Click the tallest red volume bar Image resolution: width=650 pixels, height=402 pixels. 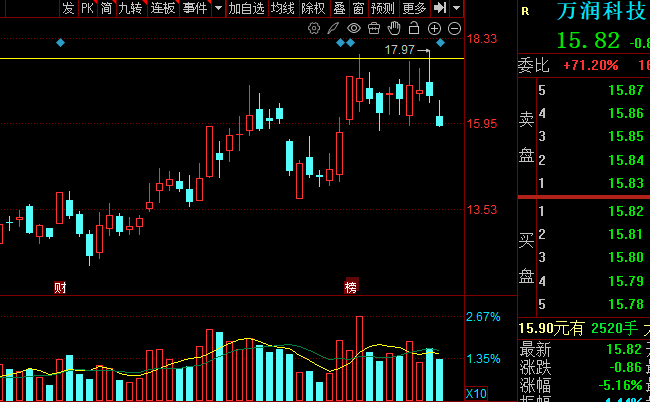359,358
